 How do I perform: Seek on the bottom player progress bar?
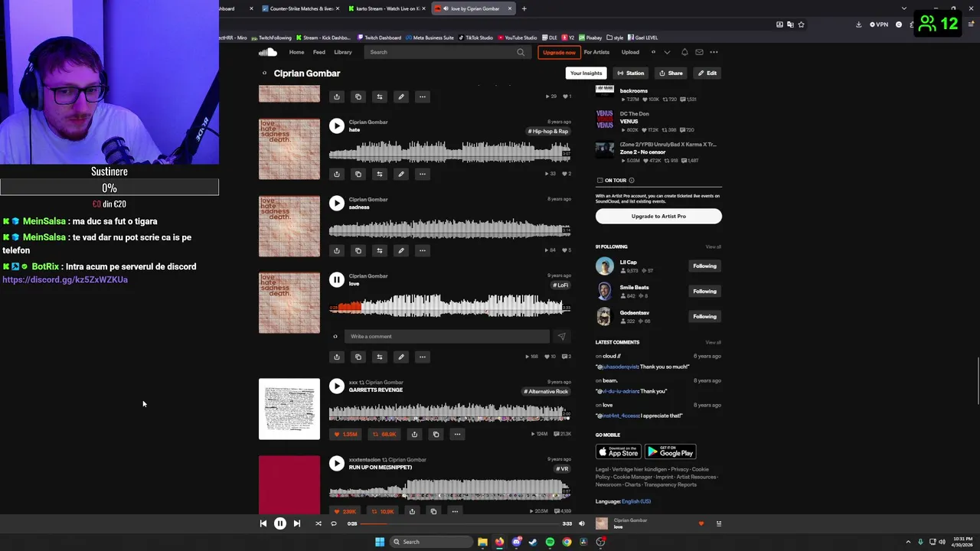459,523
